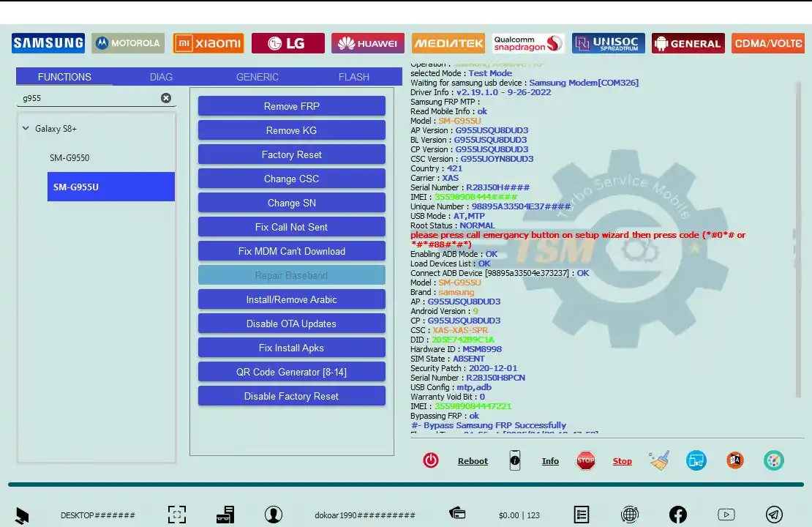
Task: Open the cash register icon in status bar
Action: click(x=225, y=515)
